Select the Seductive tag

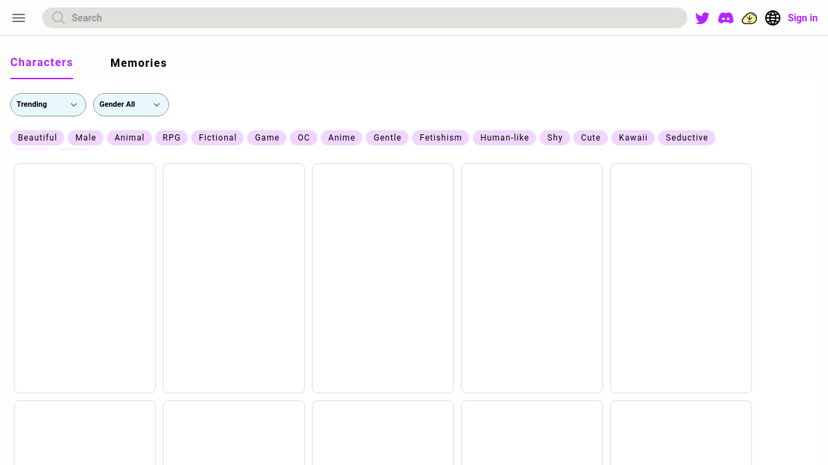686,138
